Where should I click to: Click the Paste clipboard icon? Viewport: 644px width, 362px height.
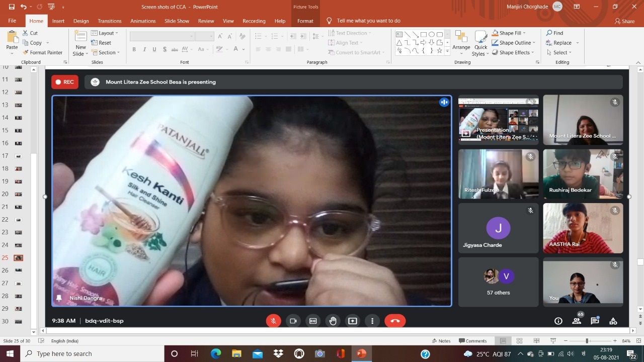[12, 37]
